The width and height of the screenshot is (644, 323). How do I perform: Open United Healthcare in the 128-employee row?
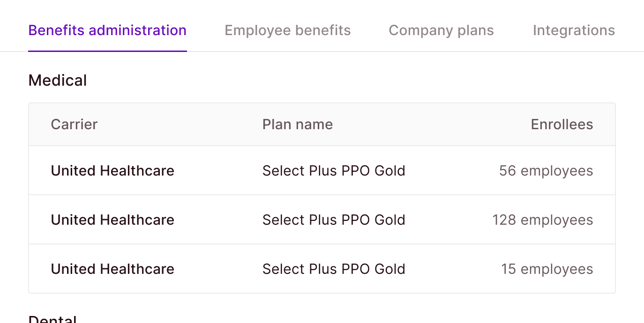point(112,220)
